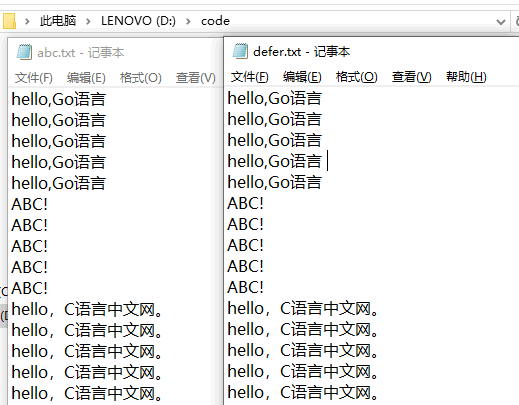This screenshot has height=405, width=519.
Task: Open 格式(O) menu in defer.txt window
Action: click(x=356, y=77)
